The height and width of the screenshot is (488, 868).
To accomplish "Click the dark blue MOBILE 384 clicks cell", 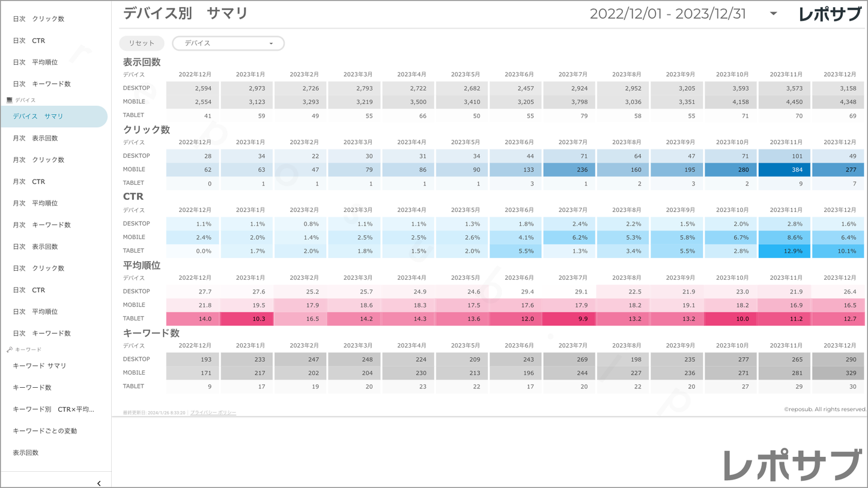I will coord(785,170).
